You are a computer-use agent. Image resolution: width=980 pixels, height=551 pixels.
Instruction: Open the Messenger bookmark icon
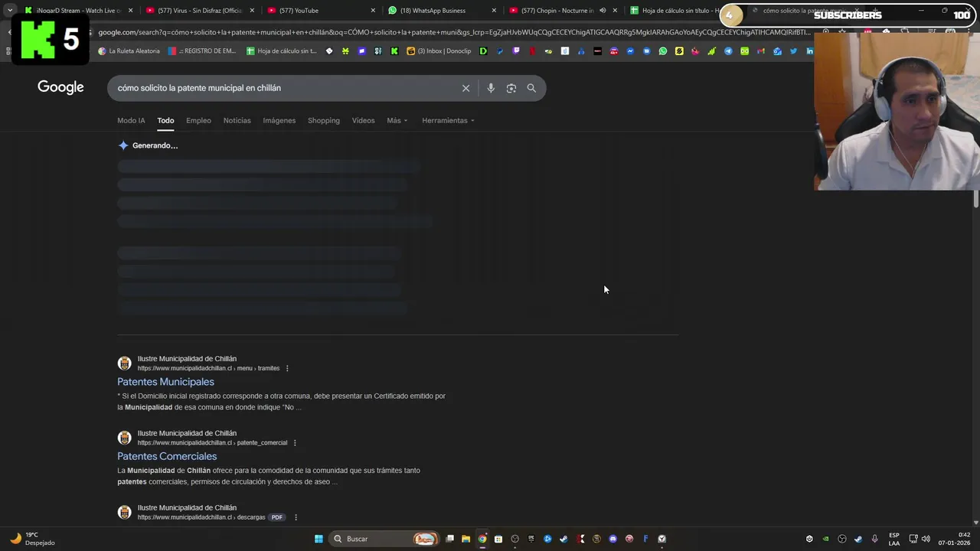(x=631, y=51)
